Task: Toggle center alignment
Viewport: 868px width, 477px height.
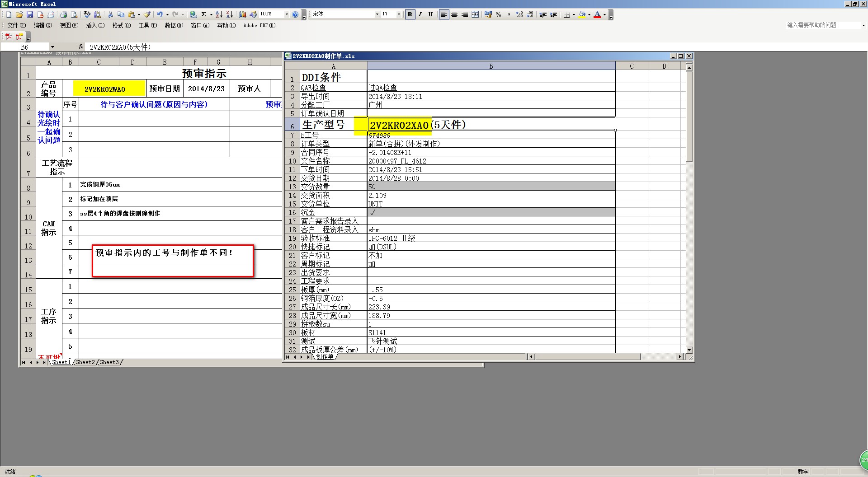Action: pyautogui.click(x=454, y=14)
